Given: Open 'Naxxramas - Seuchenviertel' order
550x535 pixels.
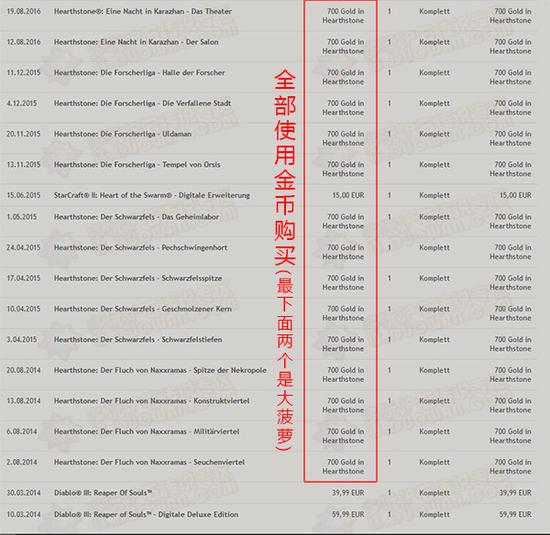Looking at the screenshot, I should (149, 462).
